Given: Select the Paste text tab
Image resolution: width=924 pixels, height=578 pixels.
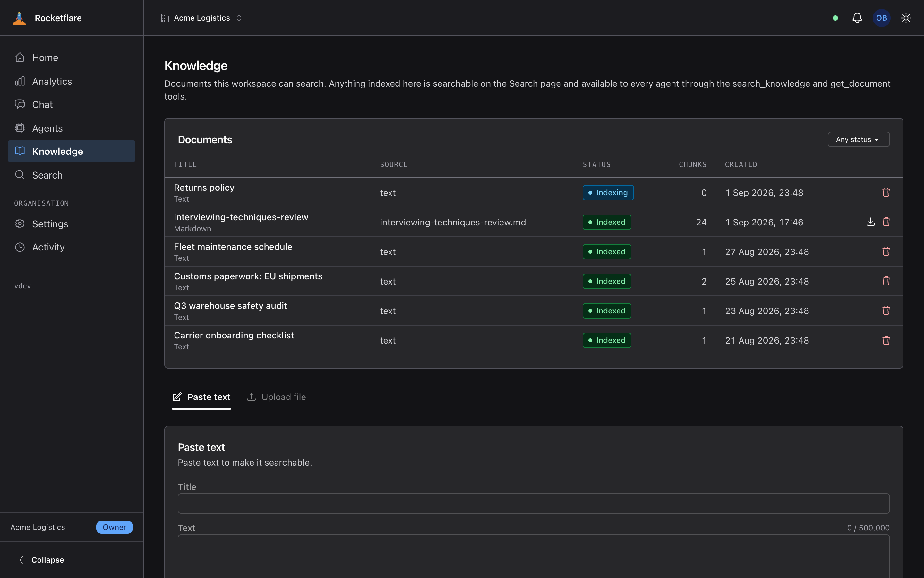Looking at the screenshot, I should (x=201, y=397).
